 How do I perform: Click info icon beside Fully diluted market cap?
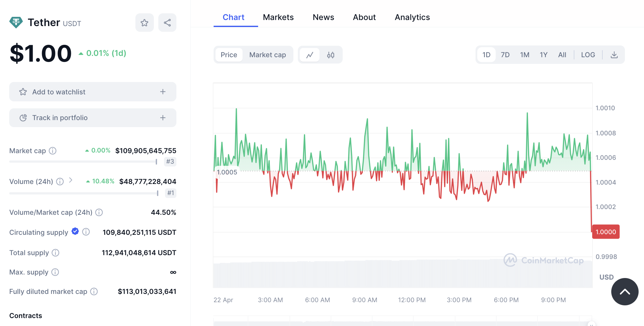94,291
